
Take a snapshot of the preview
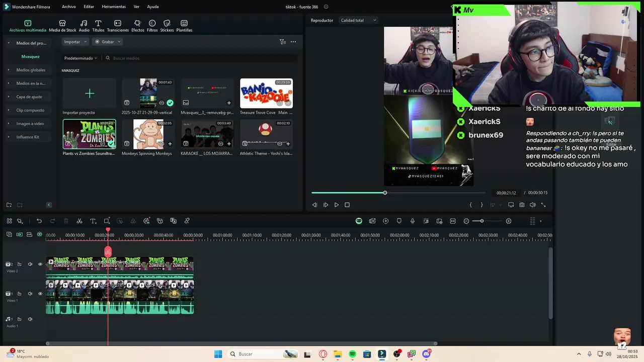(522, 205)
